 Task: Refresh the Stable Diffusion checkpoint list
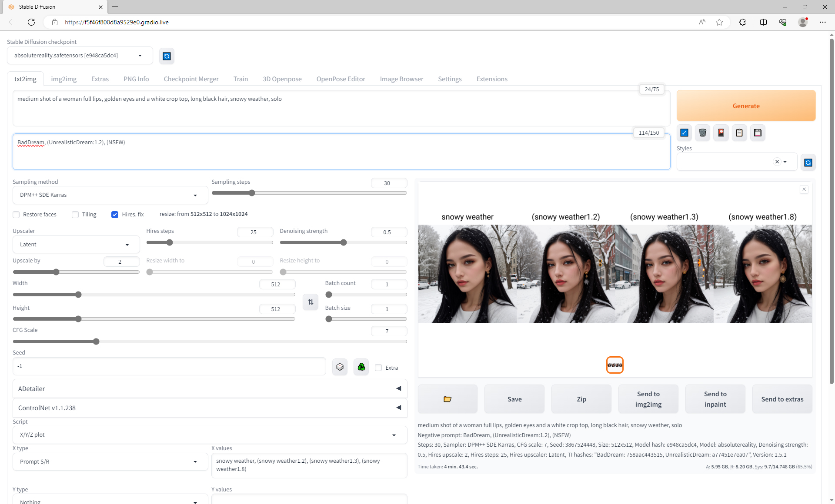click(167, 56)
